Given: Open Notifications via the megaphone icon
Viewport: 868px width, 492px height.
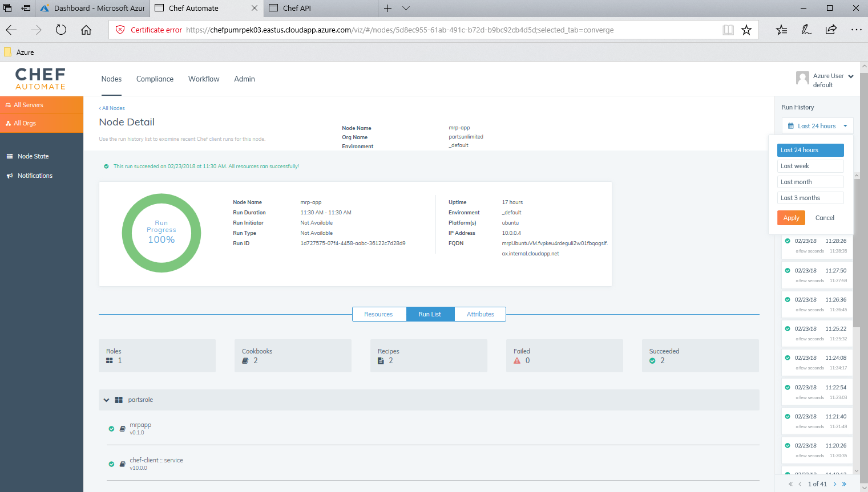Looking at the screenshot, I should point(10,175).
